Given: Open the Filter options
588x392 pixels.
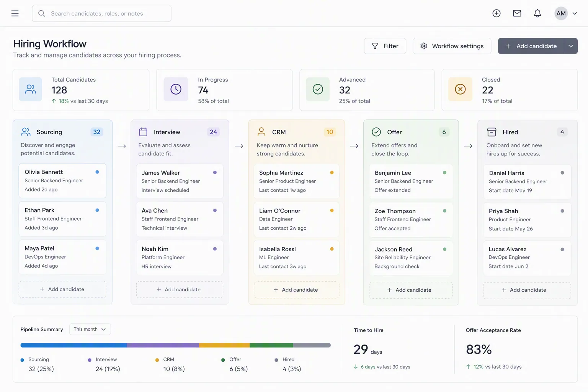Looking at the screenshot, I should pyautogui.click(x=385, y=46).
